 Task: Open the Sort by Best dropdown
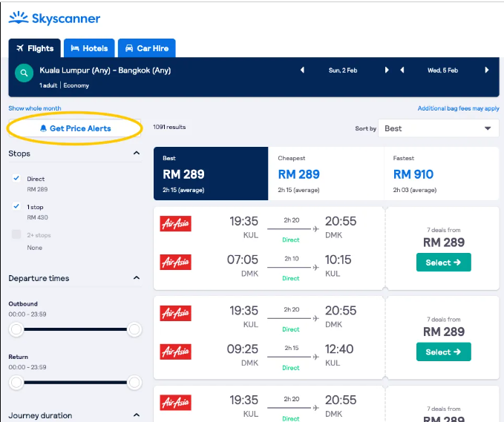(x=438, y=128)
